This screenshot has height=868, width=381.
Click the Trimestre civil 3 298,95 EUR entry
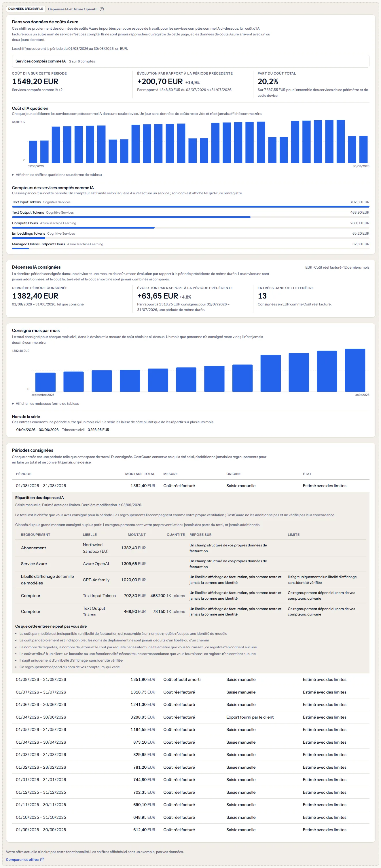coord(63,430)
